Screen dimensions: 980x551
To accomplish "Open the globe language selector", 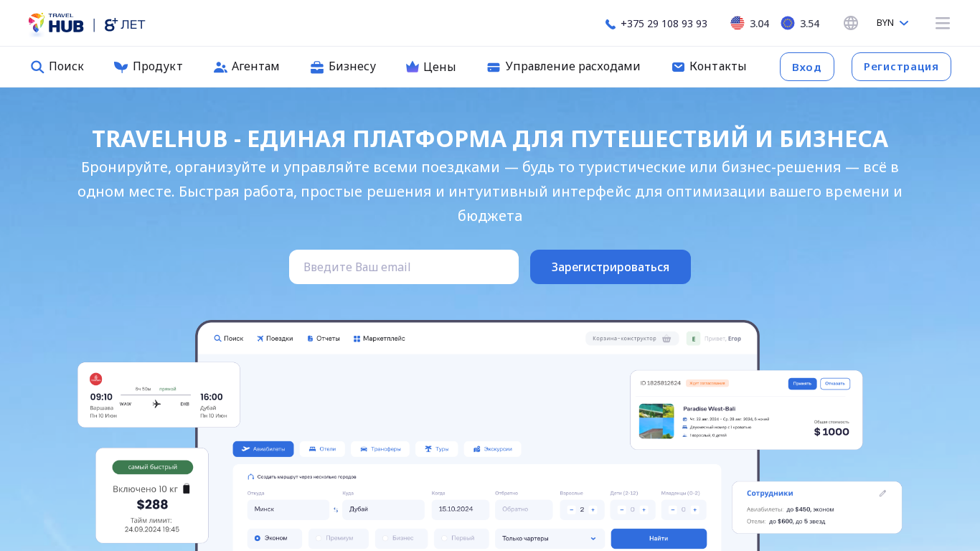I will (x=851, y=23).
